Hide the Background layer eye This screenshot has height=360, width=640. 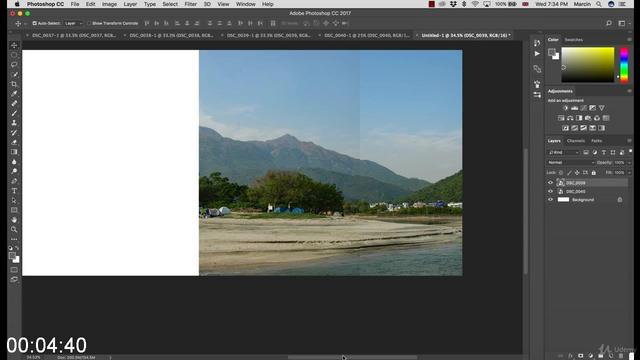(x=550, y=200)
